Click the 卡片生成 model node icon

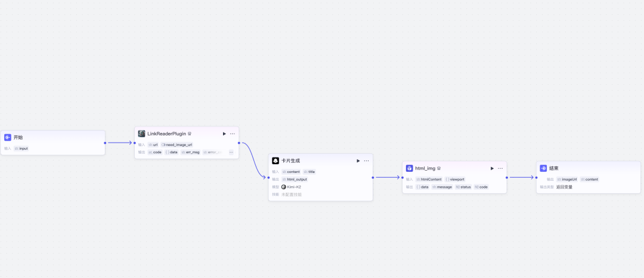coord(275,160)
